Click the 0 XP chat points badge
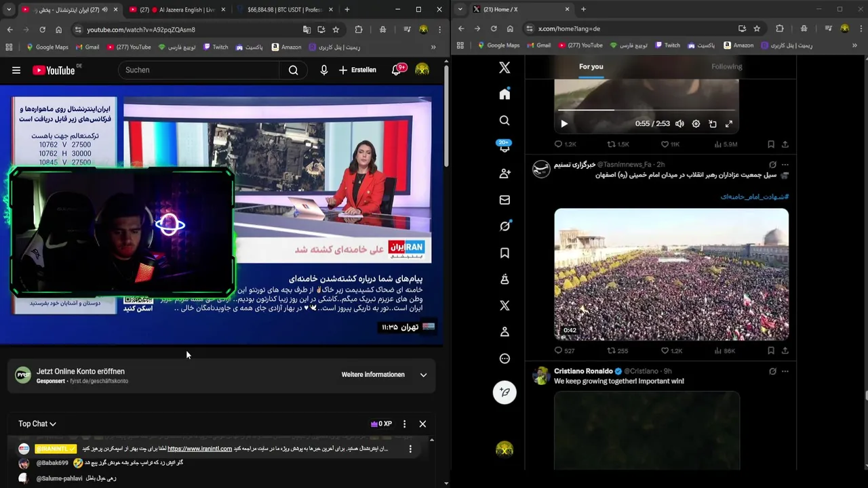The width and height of the screenshot is (868, 488). (x=381, y=424)
